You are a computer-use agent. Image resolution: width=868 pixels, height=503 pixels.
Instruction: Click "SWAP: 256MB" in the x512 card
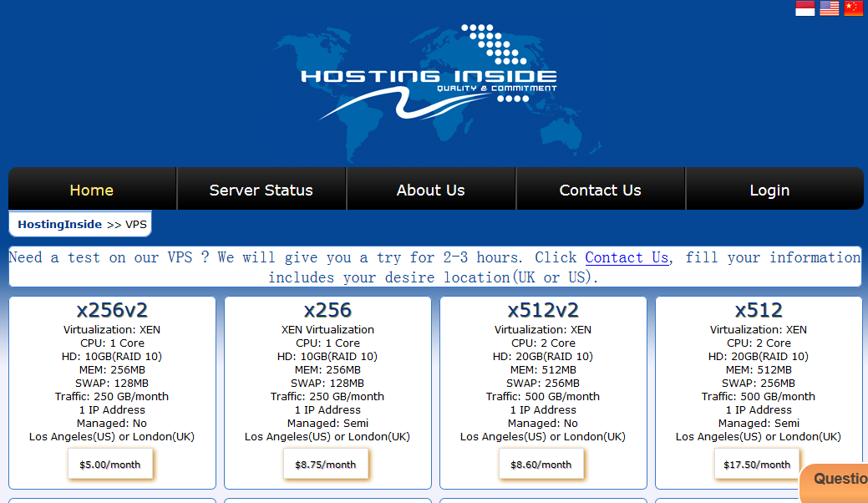click(x=759, y=384)
